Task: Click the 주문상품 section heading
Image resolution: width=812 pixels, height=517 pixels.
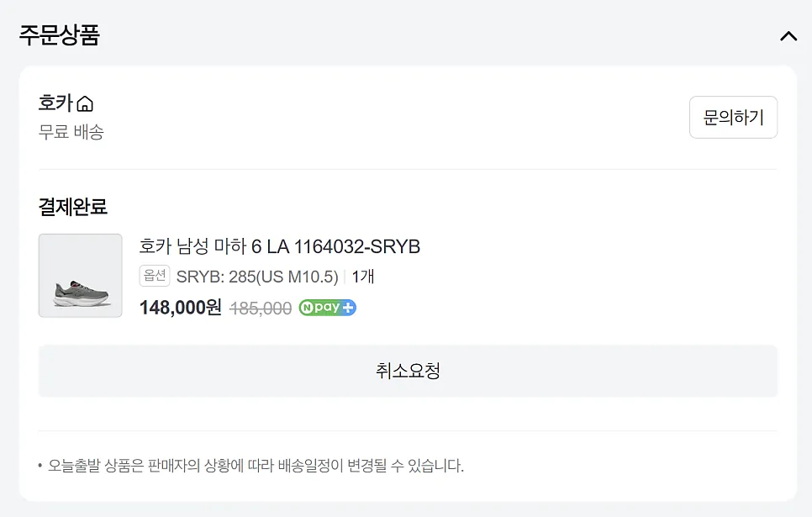Action: [x=59, y=35]
